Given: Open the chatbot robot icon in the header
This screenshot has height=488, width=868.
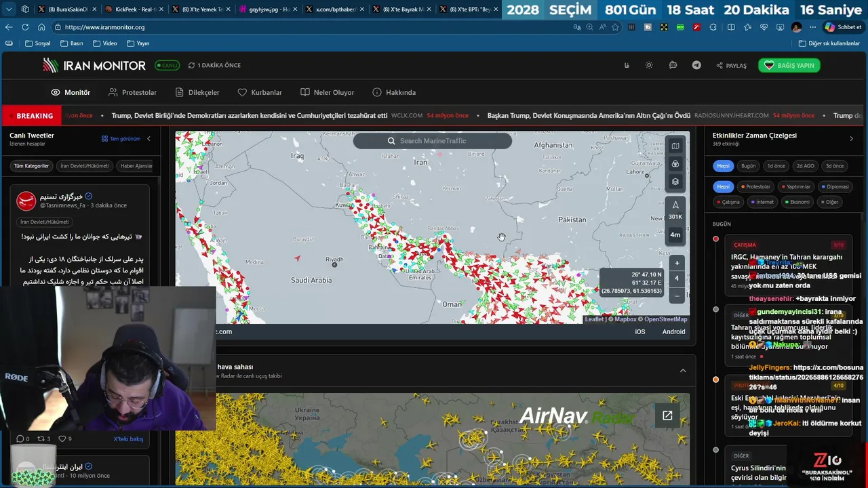Looking at the screenshot, I should pyautogui.click(x=673, y=65).
